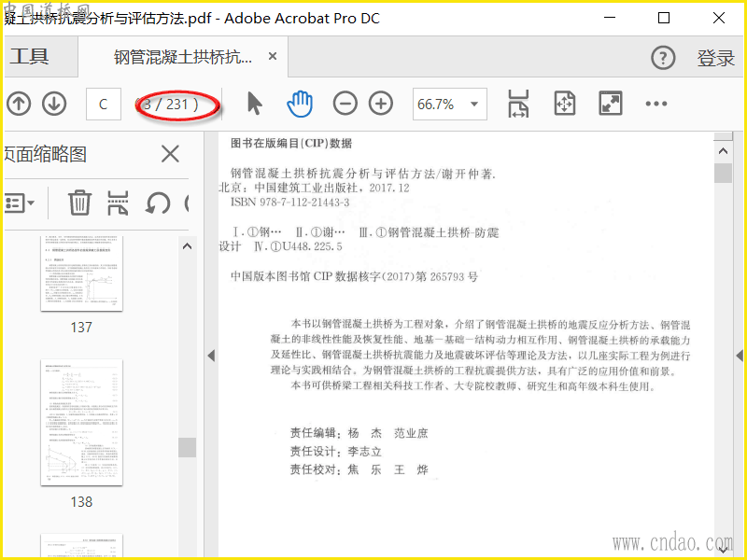The height and width of the screenshot is (560, 747).
Task: Enter full screen view mode
Action: click(x=611, y=104)
